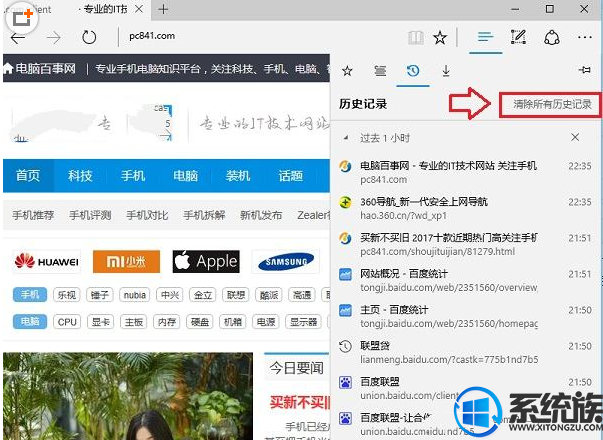Image resolution: width=603 pixels, height=440 pixels.
Task: Close the 专业的IT技 tab
Action: (140, 9)
